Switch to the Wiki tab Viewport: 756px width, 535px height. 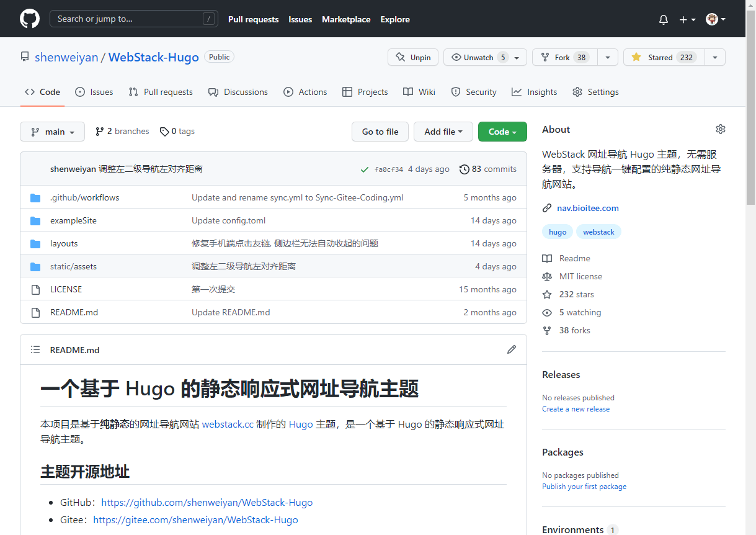419,92
